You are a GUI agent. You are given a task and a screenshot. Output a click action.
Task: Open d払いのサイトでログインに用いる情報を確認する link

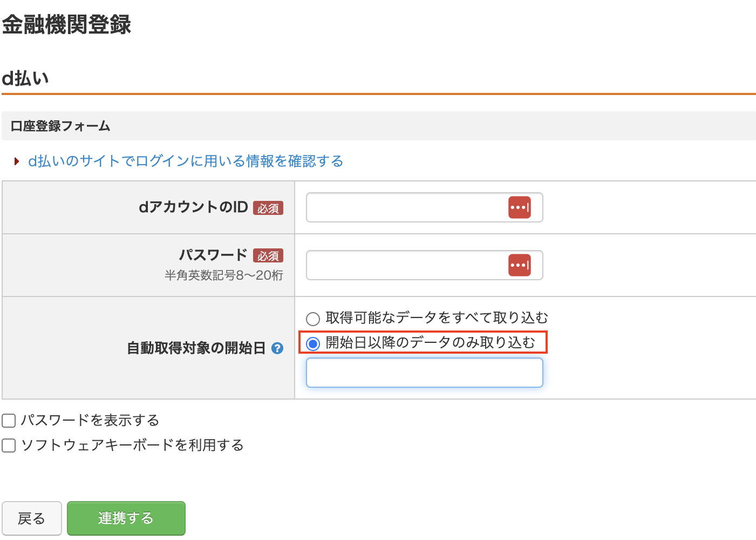186,161
